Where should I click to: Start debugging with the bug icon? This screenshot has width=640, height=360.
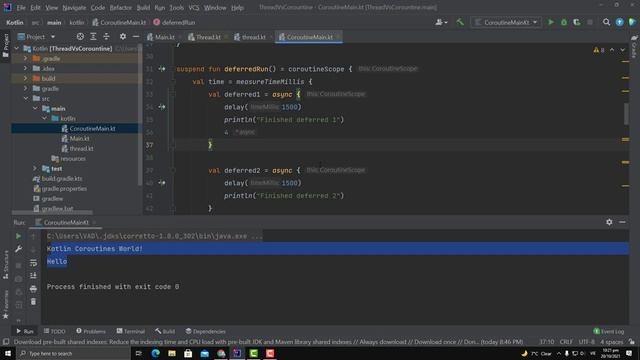(564, 22)
